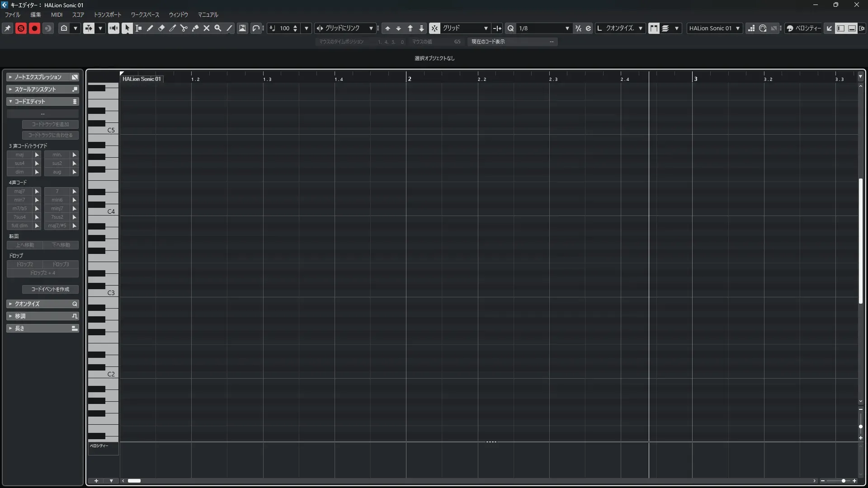The height and width of the screenshot is (488, 868).
Task: Toggle Record in Editor button
Action: (x=34, y=28)
